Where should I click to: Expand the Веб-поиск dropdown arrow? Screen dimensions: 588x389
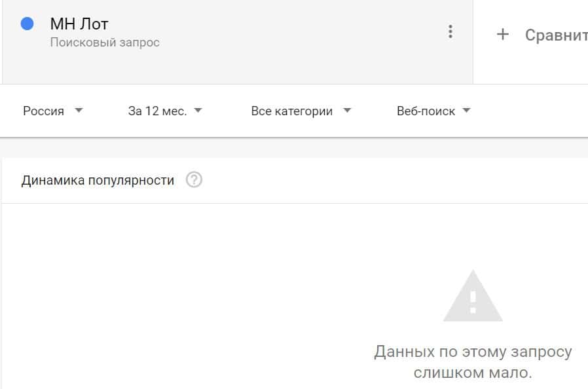466,110
